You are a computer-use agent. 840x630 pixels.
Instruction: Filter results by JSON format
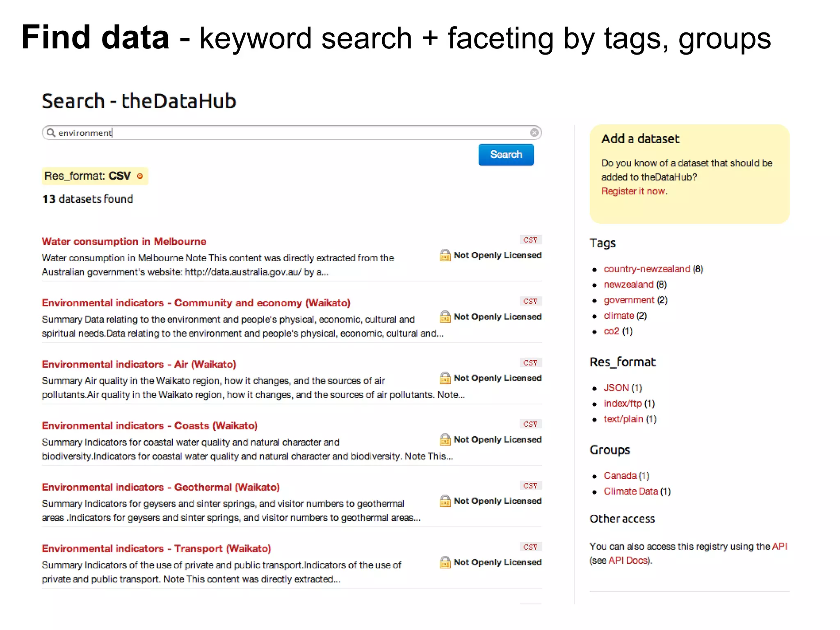point(616,388)
